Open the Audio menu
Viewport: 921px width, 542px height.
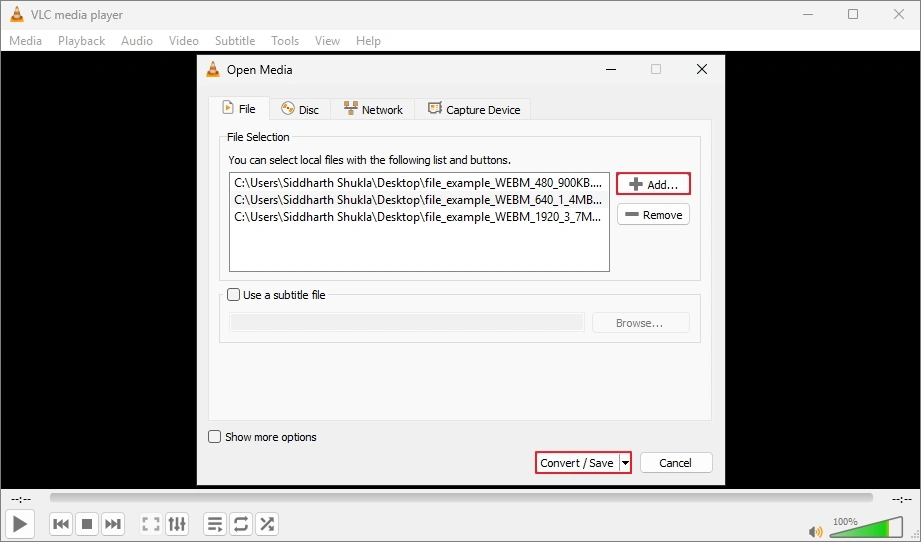137,41
